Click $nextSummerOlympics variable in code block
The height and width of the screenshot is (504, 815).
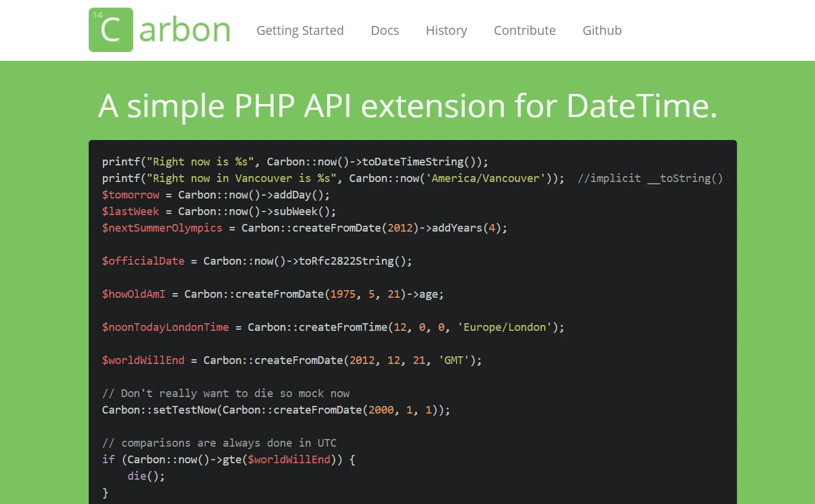click(x=162, y=228)
